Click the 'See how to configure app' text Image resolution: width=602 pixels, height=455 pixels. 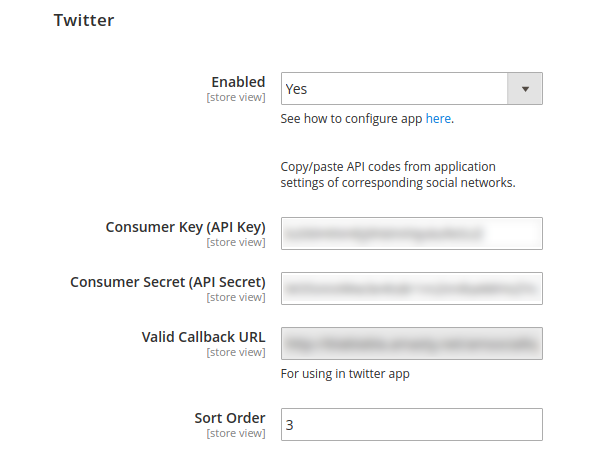pos(351,119)
